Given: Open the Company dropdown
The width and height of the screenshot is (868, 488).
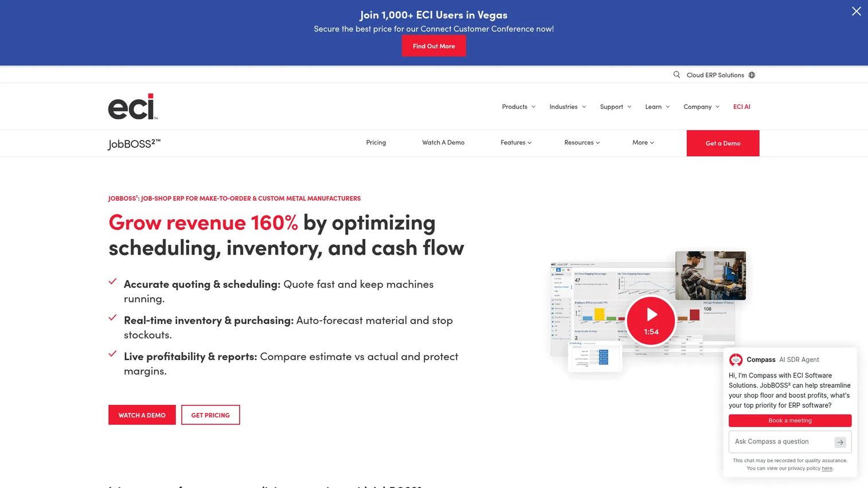Looking at the screenshot, I should coord(701,107).
